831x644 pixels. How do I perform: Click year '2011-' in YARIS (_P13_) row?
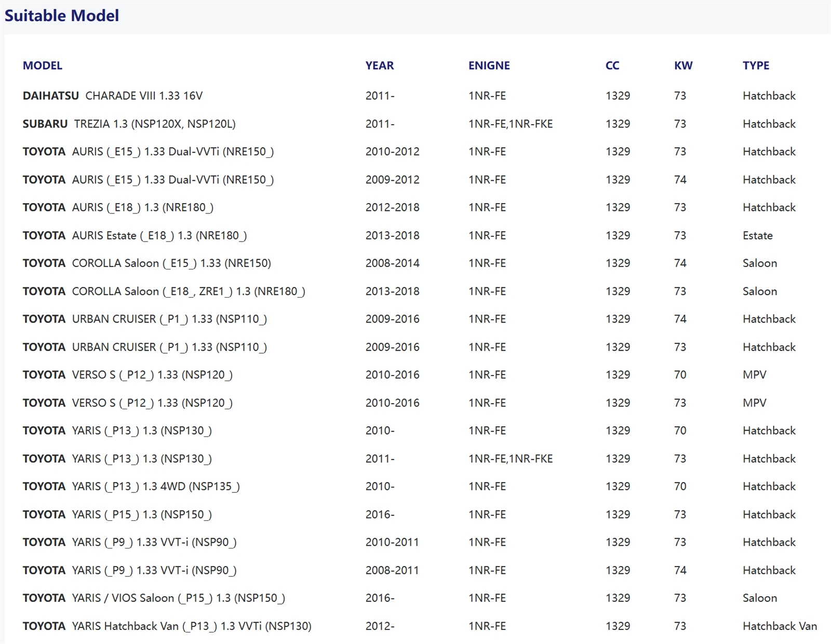pos(380,459)
